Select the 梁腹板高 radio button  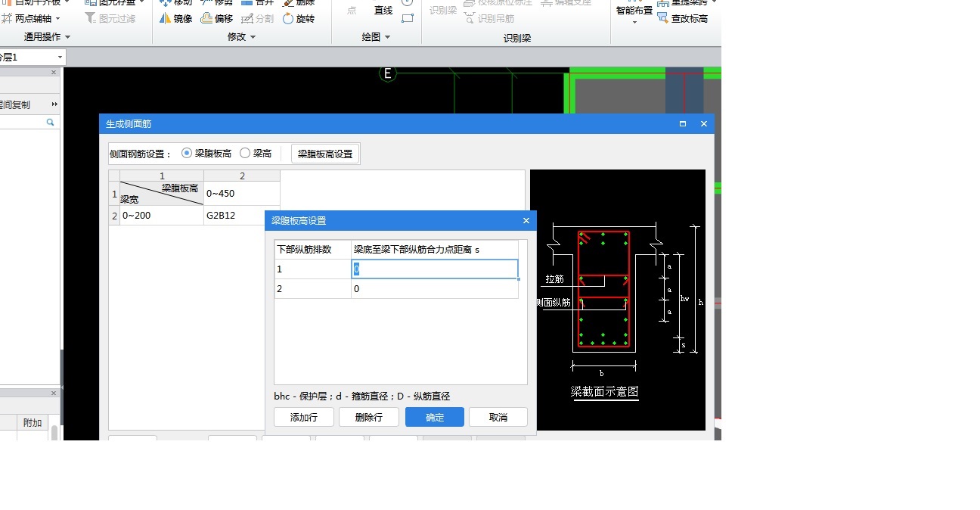188,153
